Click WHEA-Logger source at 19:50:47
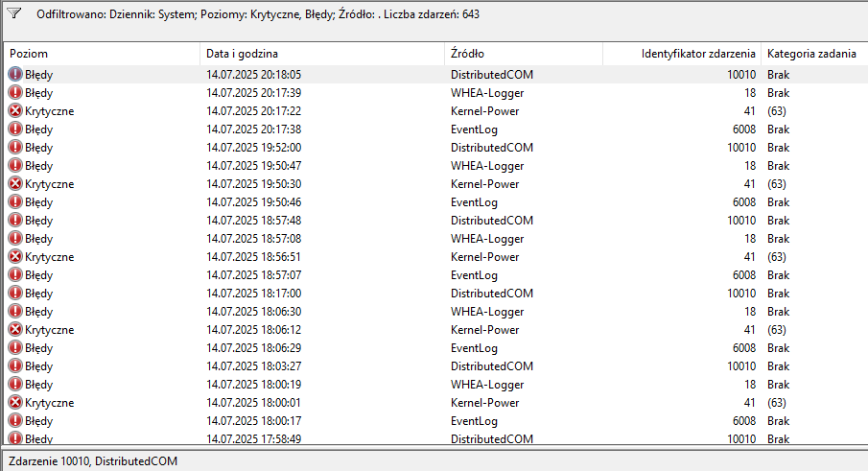868x471 pixels. point(487,166)
